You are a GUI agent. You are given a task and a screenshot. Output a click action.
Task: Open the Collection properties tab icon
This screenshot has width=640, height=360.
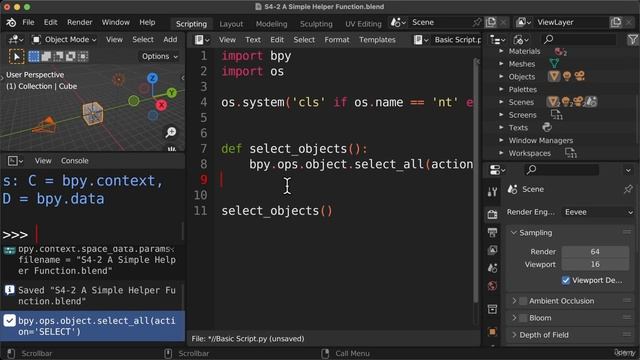492,309
